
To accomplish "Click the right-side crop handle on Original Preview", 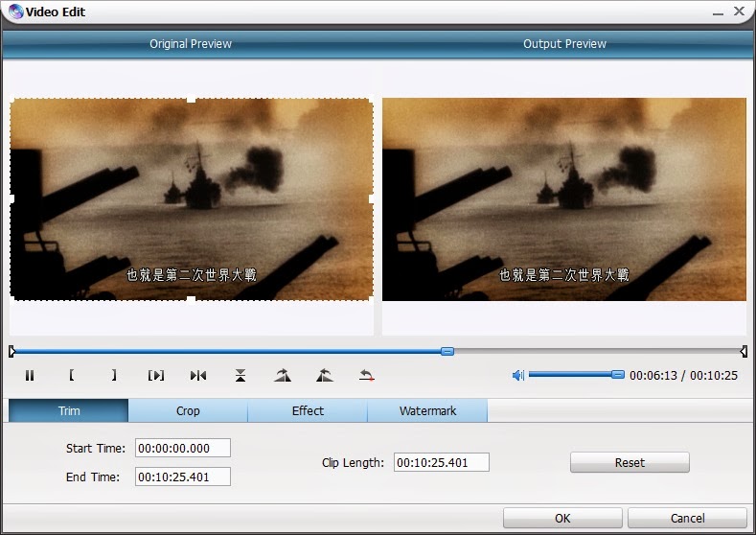I will [x=372, y=198].
